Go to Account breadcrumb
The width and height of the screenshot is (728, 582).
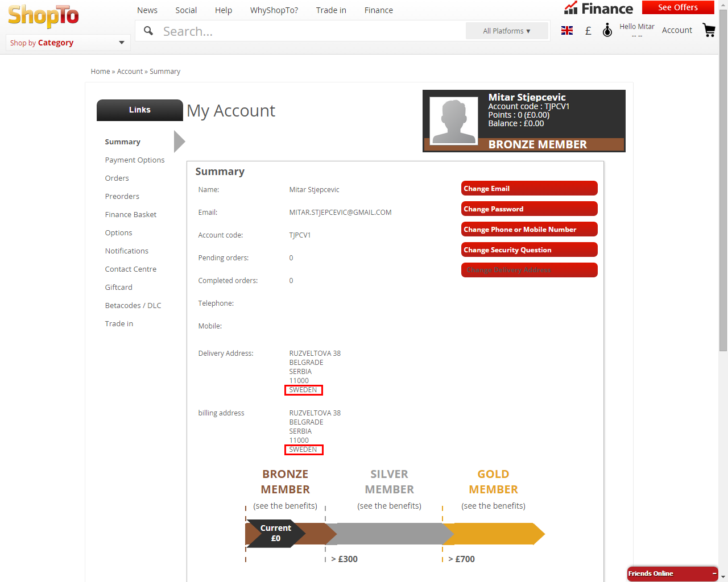tap(130, 72)
